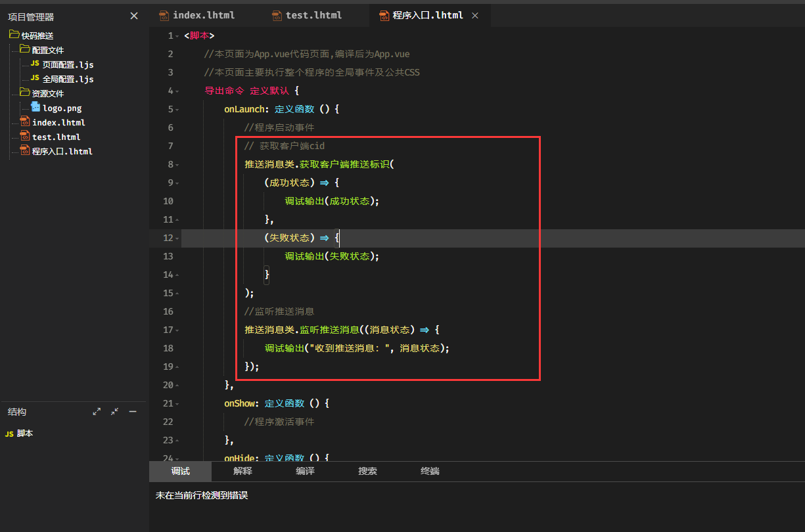Select 页面配置.ljs in the project tree
805x532 pixels.
[x=68, y=64]
